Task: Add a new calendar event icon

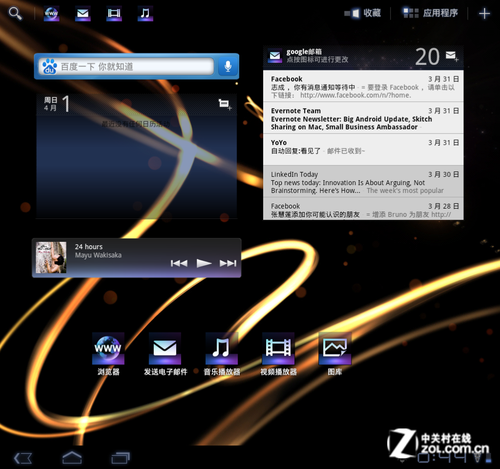Action: [x=225, y=104]
